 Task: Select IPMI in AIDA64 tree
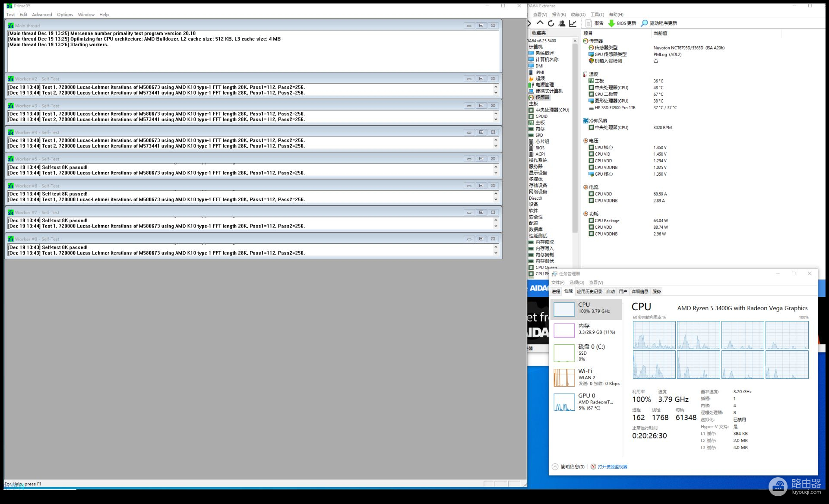coord(540,72)
